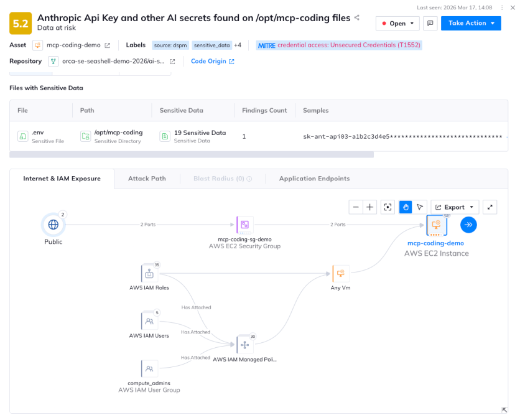Zoom in on the exposure graph

pos(368,207)
